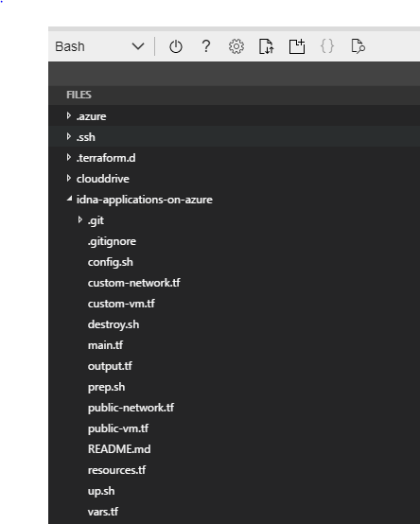Open the help question mark icon
Image resolution: width=420 pixels, height=524 pixels.
206,46
